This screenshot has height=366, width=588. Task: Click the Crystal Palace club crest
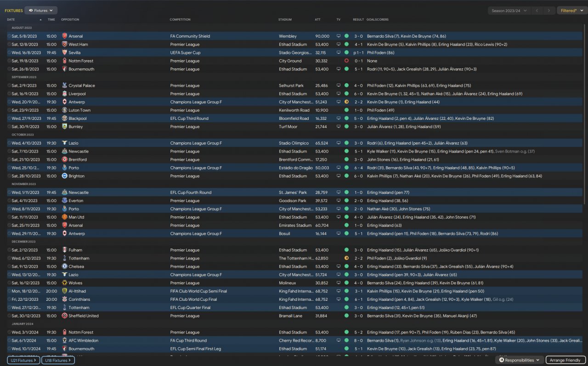coord(64,86)
